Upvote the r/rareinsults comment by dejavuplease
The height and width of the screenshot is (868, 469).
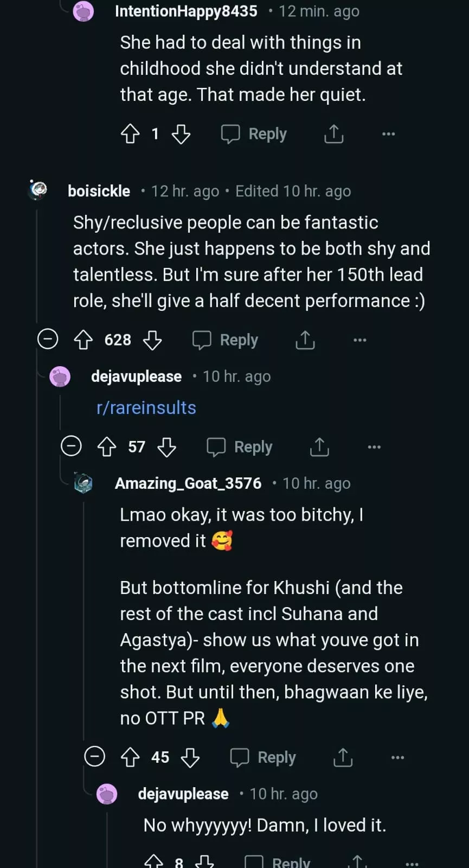(107, 447)
